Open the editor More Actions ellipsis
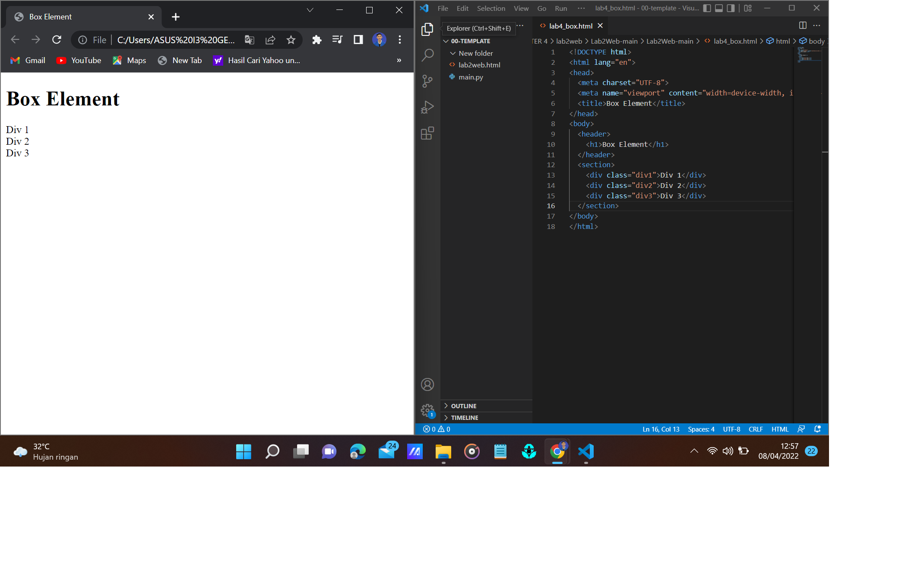Screen dimensions: 924x578 coord(816,25)
